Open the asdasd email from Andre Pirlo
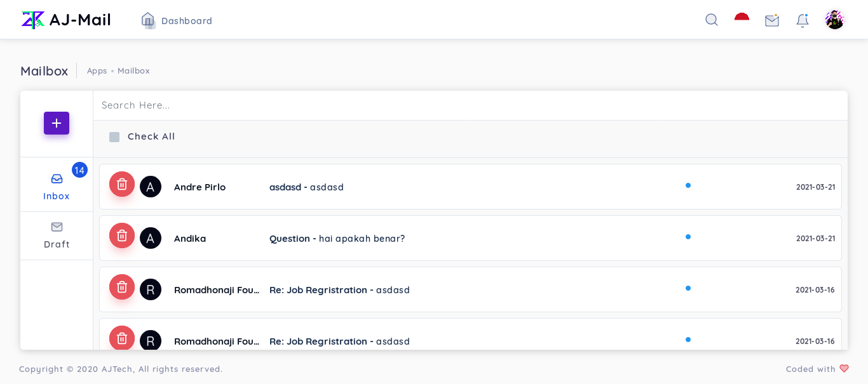Viewport: 868px width, 384px height. click(470, 187)
